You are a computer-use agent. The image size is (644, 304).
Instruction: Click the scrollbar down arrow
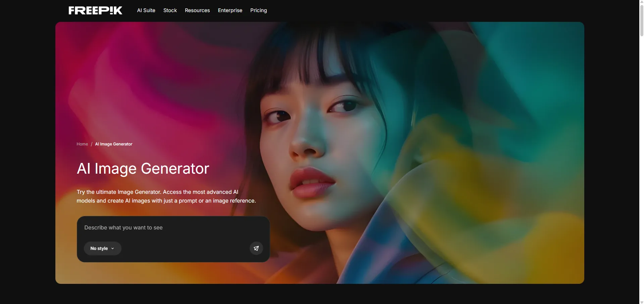[x=641, y=302]
